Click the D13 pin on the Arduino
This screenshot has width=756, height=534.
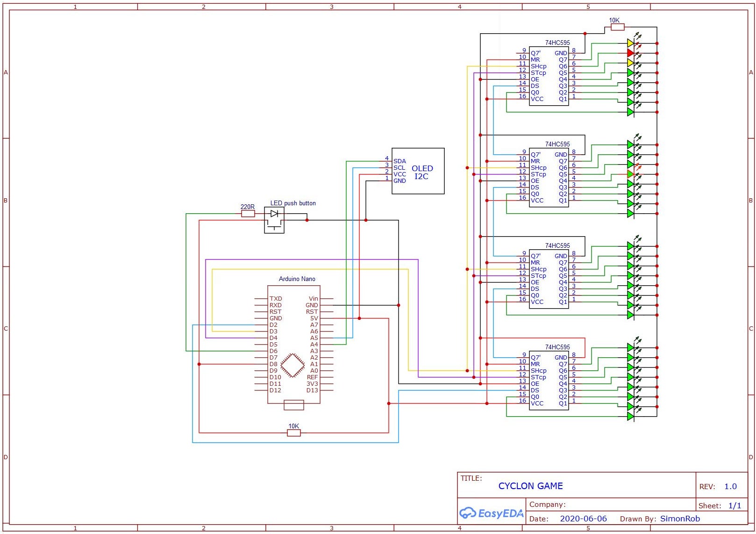312,390
